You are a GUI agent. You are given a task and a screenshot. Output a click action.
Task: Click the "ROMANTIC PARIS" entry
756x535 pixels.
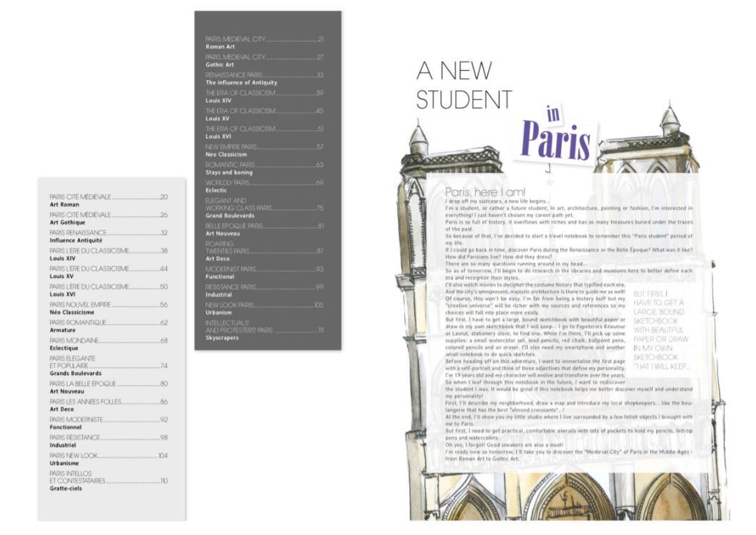pyautogui.click(x=265, y=164)
